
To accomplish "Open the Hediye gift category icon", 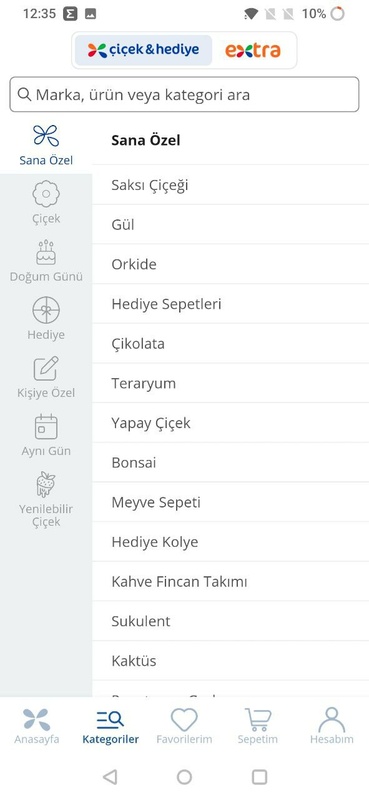I will 46,310.
